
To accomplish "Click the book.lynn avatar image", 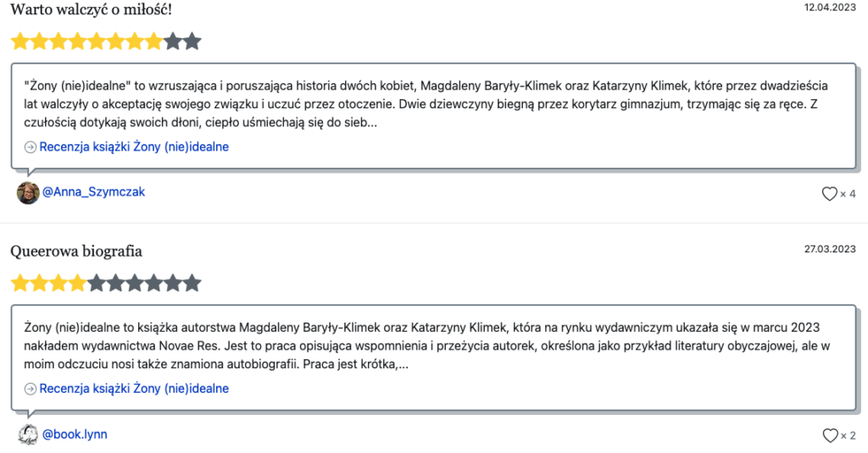I will click(x=28, y=435).
